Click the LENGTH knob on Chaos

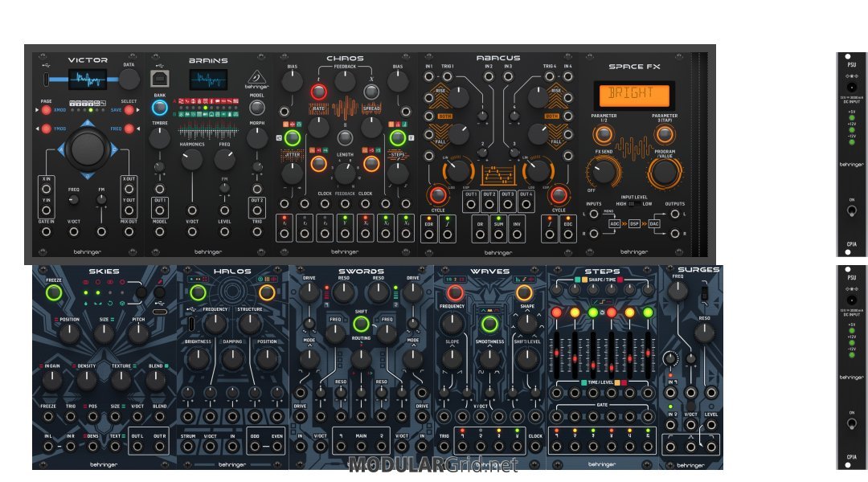click(345, 174)
